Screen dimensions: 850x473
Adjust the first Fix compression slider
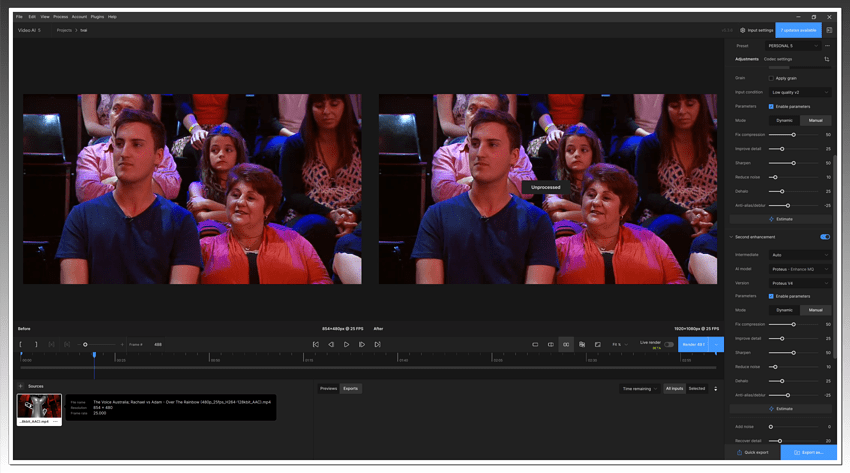(794, 135)
